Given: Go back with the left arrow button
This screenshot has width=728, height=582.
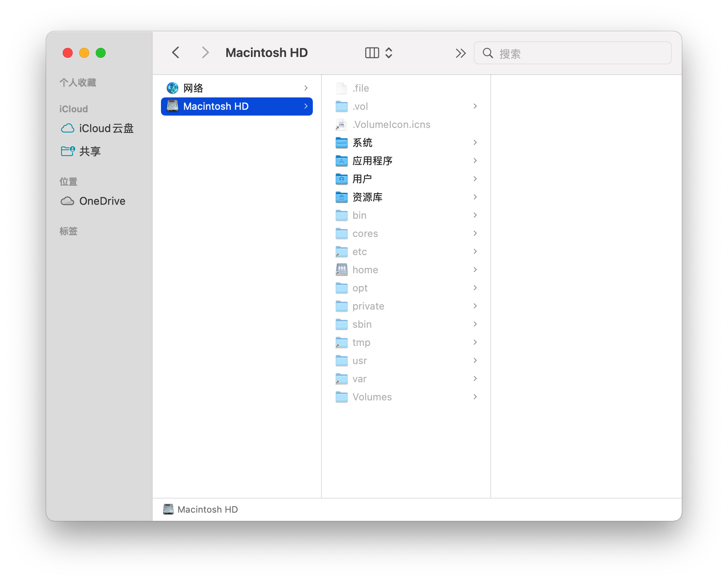Looking at the screenshot, I should 176,53.
